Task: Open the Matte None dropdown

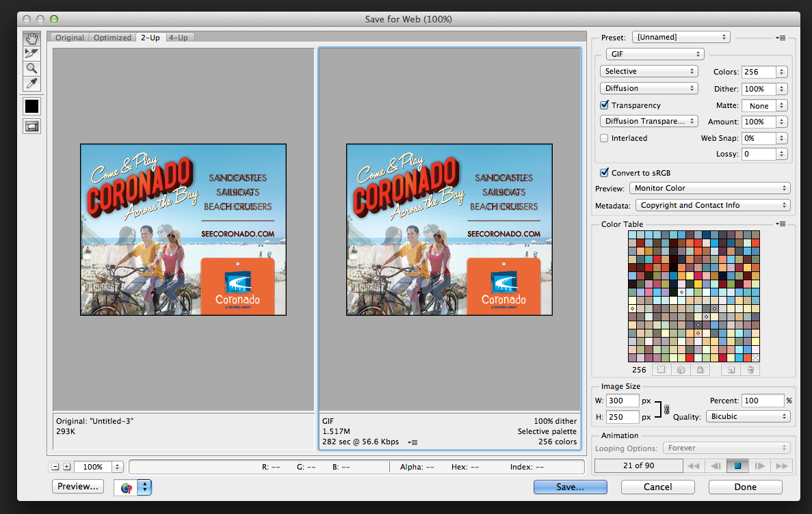Action: coord(764,105)
